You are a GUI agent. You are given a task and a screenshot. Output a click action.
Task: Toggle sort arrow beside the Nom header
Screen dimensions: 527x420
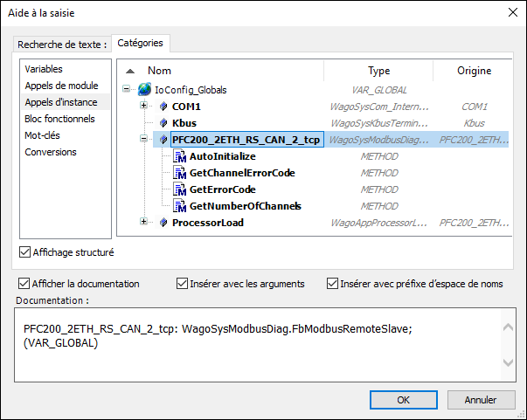point(130,72)
